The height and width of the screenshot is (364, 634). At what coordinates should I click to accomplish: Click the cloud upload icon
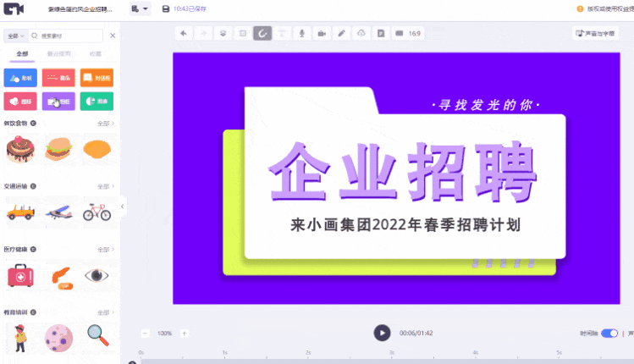[x=361, y=34]
